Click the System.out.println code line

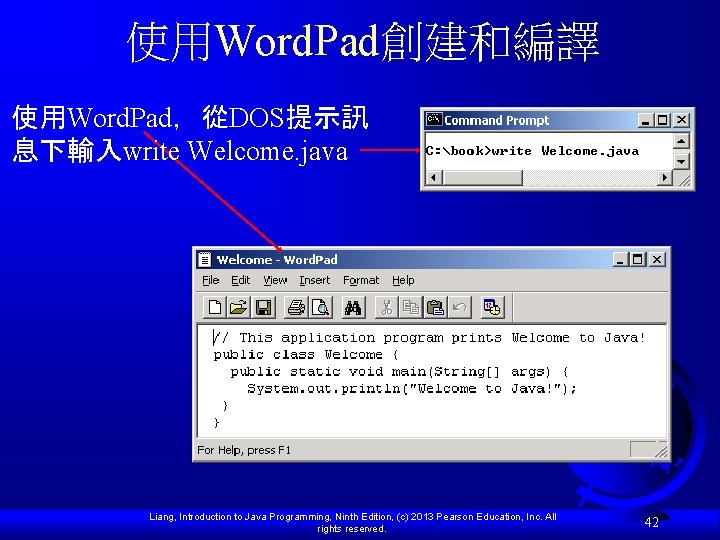point(411,389)
